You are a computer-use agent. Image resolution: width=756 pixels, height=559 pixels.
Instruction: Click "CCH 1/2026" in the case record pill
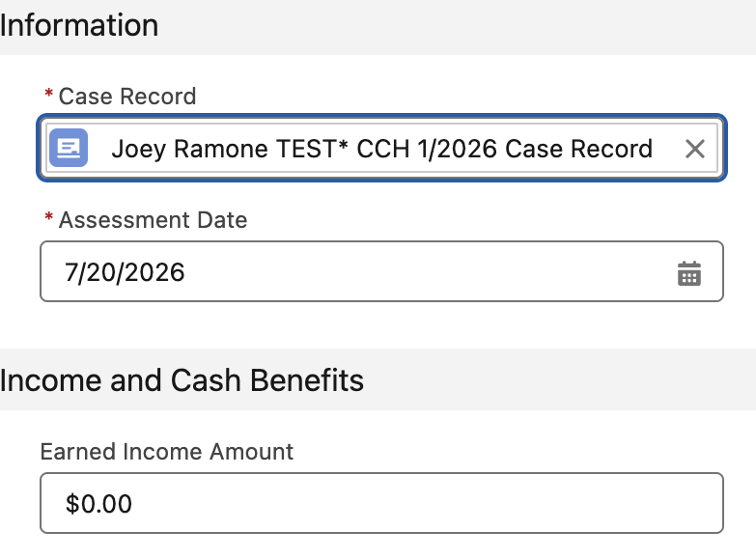coord(427,149)
